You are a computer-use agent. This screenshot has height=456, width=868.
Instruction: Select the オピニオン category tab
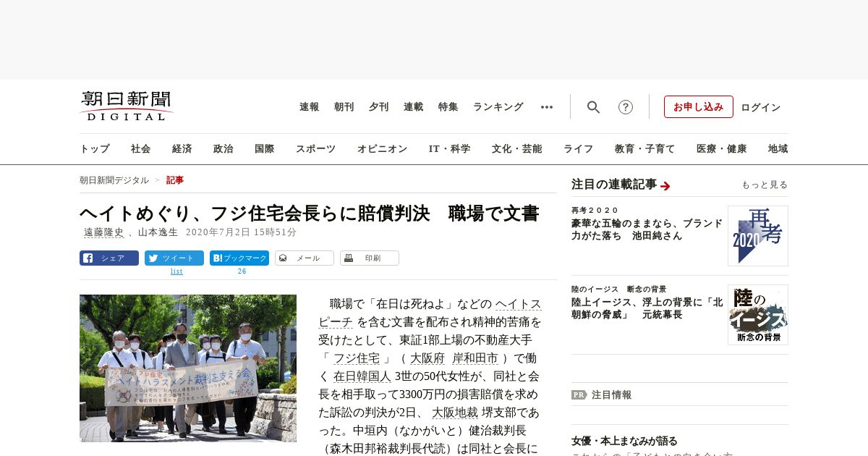point(382,149)
